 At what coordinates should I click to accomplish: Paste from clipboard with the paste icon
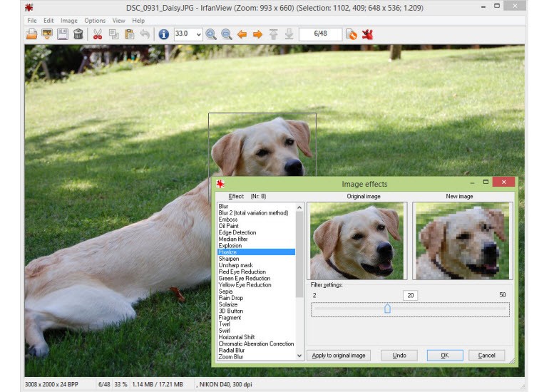coord(129,34)
